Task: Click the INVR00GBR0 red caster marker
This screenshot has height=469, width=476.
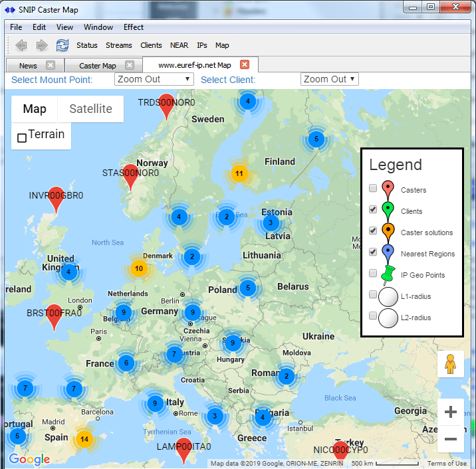Action: tap(56, 200)
